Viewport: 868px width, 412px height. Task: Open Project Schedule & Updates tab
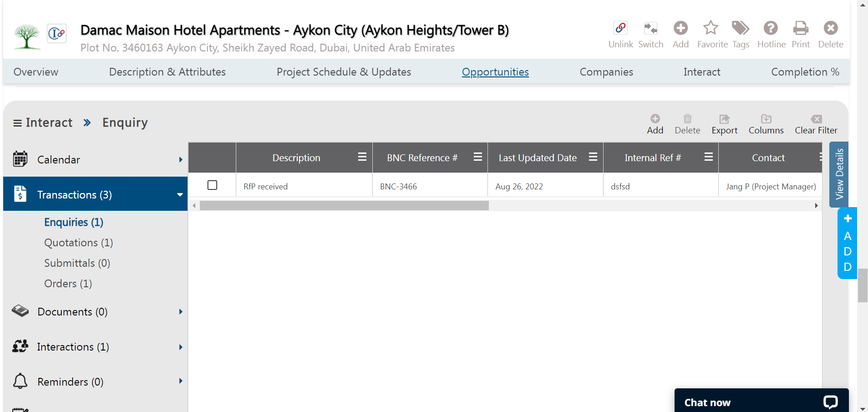[344, 72]
